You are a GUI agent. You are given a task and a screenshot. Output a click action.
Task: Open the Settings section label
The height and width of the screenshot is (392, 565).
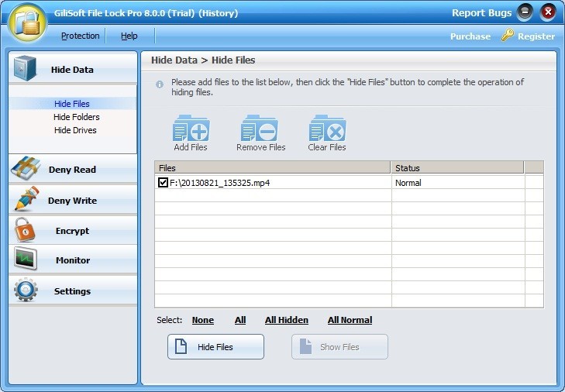72,291
